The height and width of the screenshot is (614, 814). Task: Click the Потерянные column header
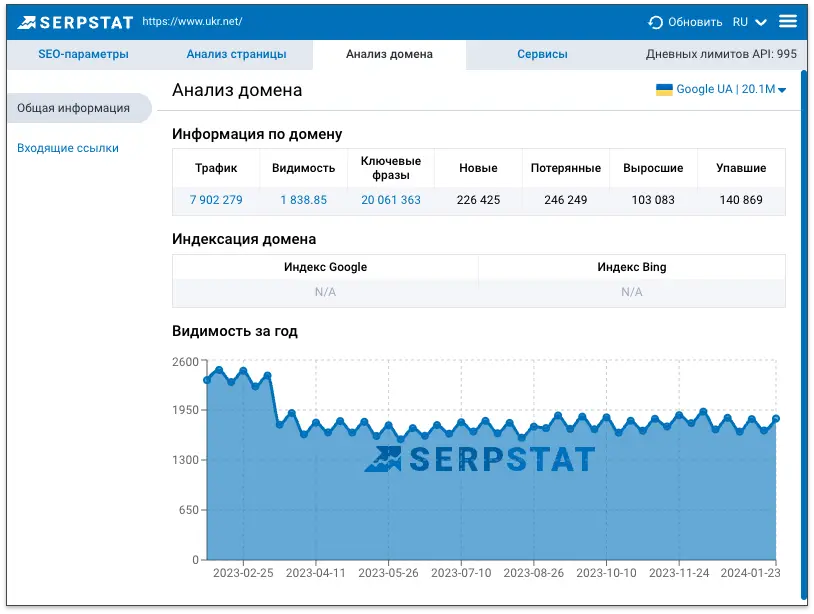566,168
